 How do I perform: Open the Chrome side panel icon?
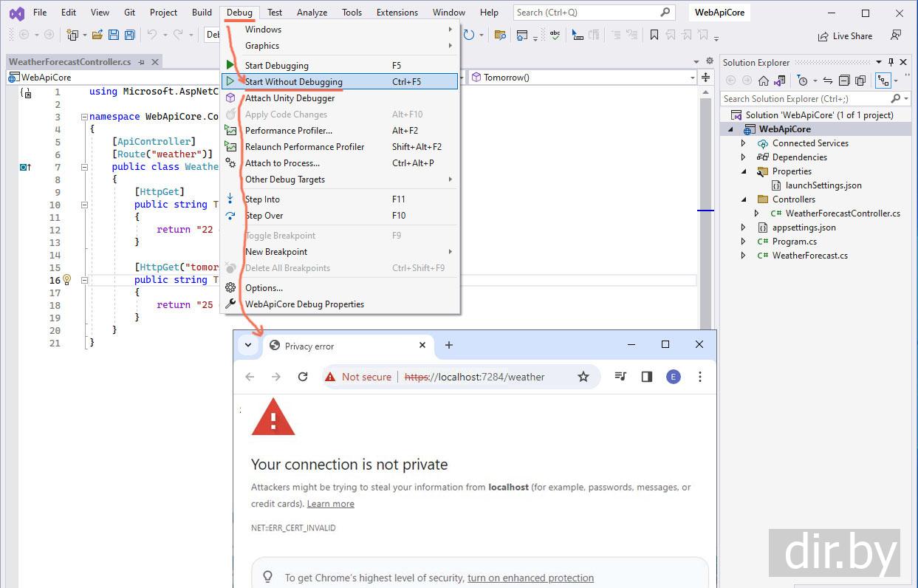click(x=647, y=377)
